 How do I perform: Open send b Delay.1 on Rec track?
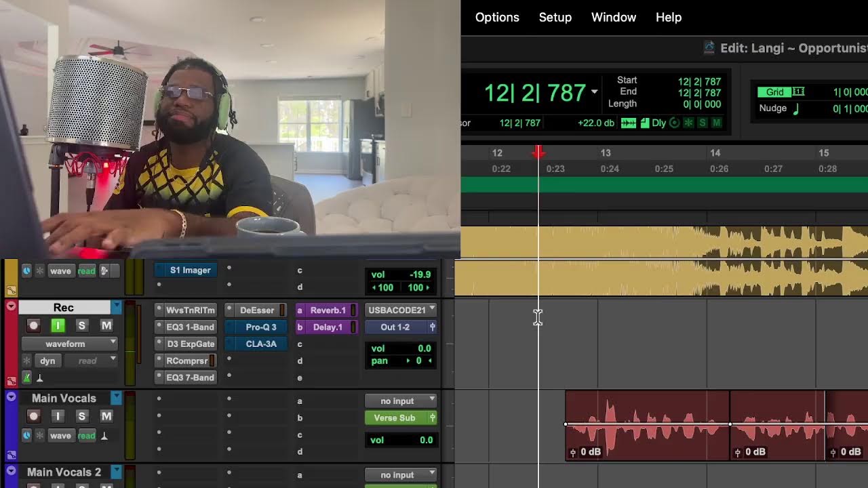click(328, 327)
